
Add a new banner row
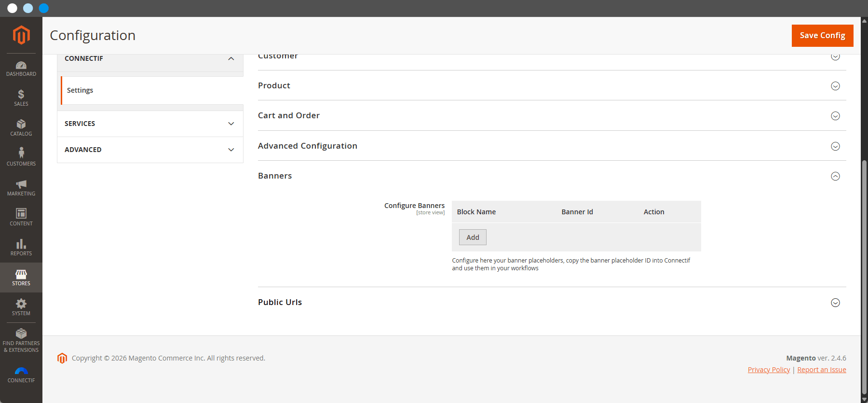pos(473,237)
